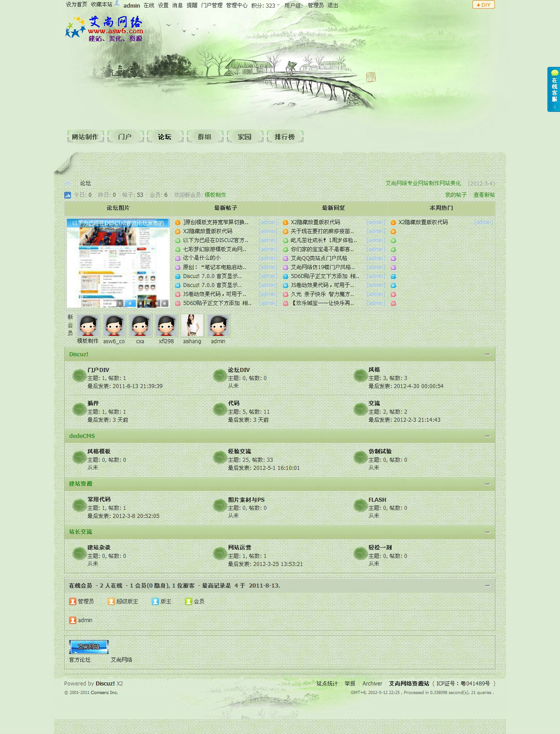560x734 pixels.
Task: Open the 交流 forum icon
Action: [361, 409]
